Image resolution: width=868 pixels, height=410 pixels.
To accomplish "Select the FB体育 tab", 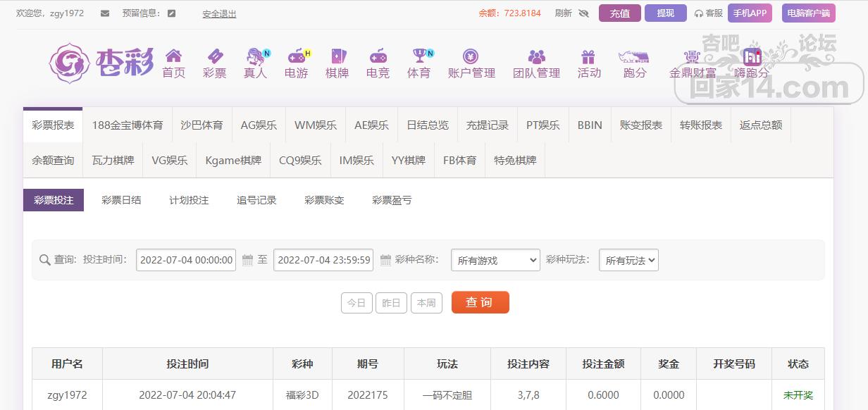I will [460, 161].
